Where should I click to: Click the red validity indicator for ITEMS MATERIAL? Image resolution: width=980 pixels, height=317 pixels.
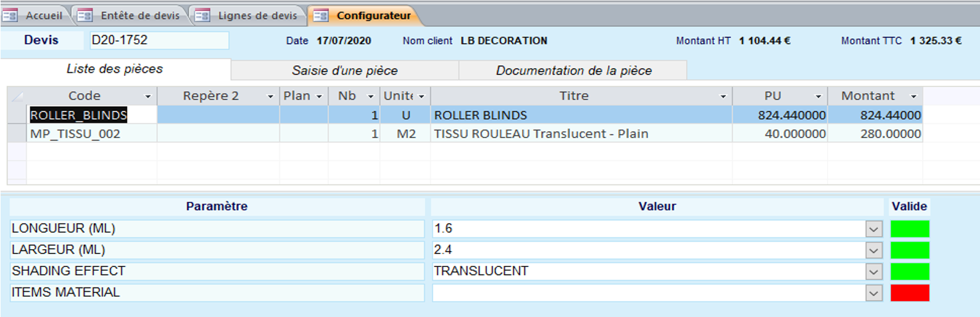click(x=910, y=293)
